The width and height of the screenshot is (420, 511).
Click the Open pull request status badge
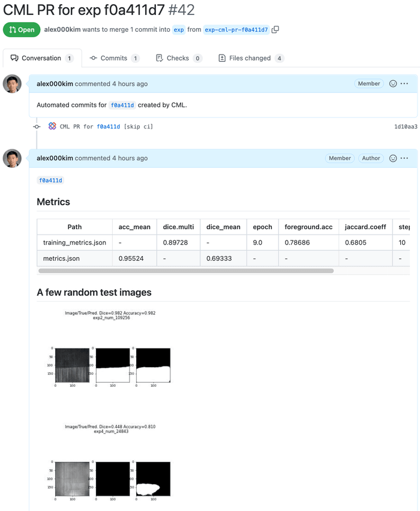coord(22,29)
